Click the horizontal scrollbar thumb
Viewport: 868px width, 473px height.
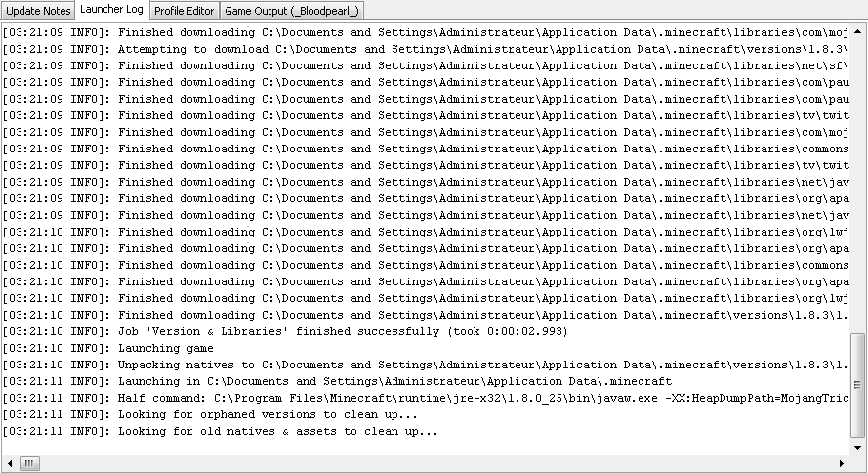click(x=29, y=463)
